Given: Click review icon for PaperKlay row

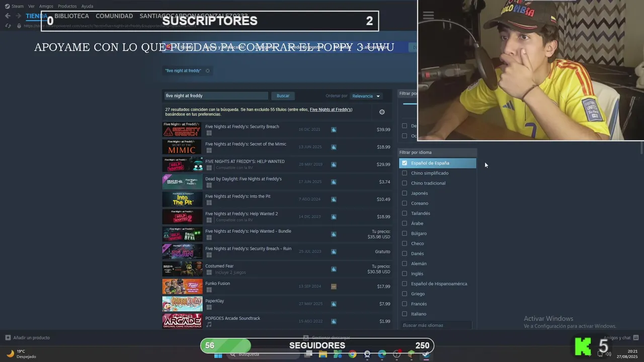Looking at the screenshot, I should pyautogui.click(x=334, y=304).
